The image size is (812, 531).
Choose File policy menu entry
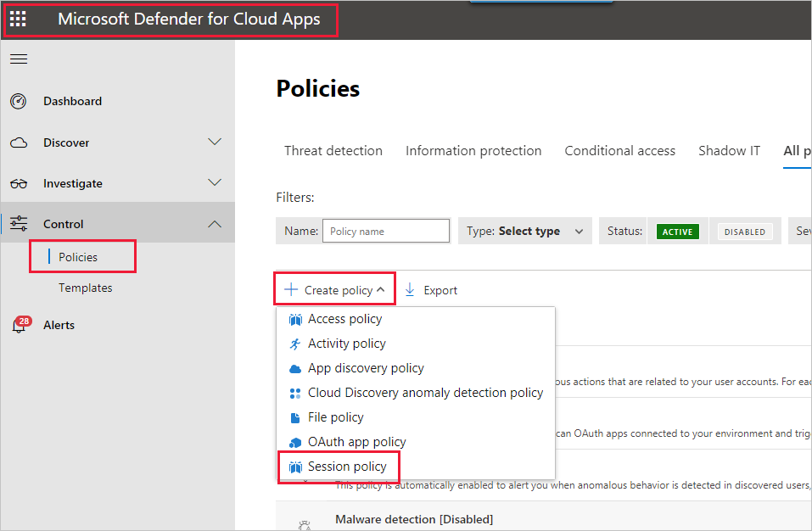pos(335,417)
